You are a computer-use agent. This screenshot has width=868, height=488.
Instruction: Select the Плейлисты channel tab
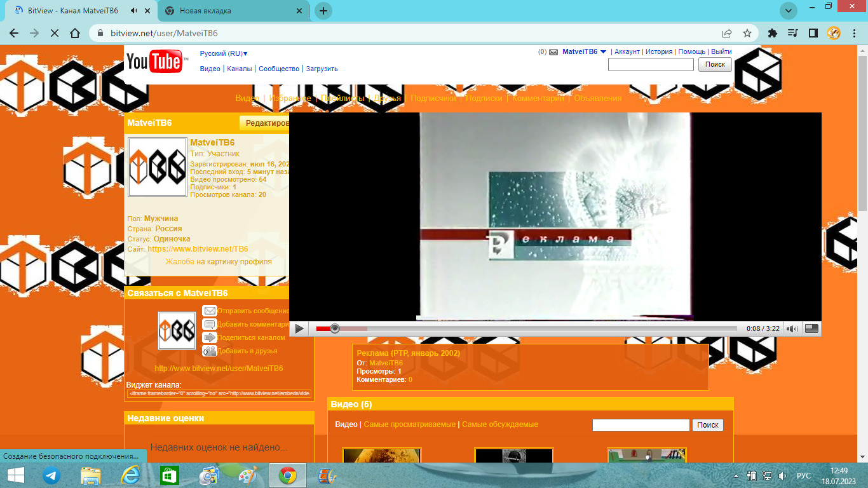342,98
